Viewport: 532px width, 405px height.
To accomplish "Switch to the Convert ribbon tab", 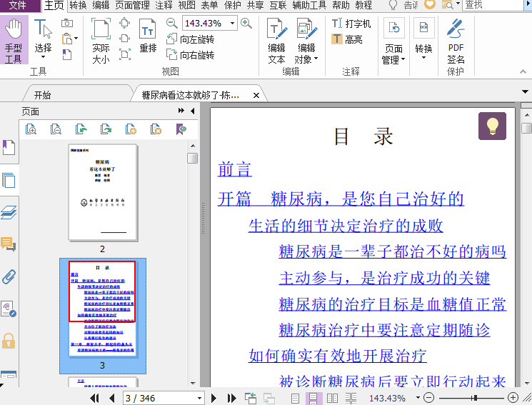I will (79, 5).
